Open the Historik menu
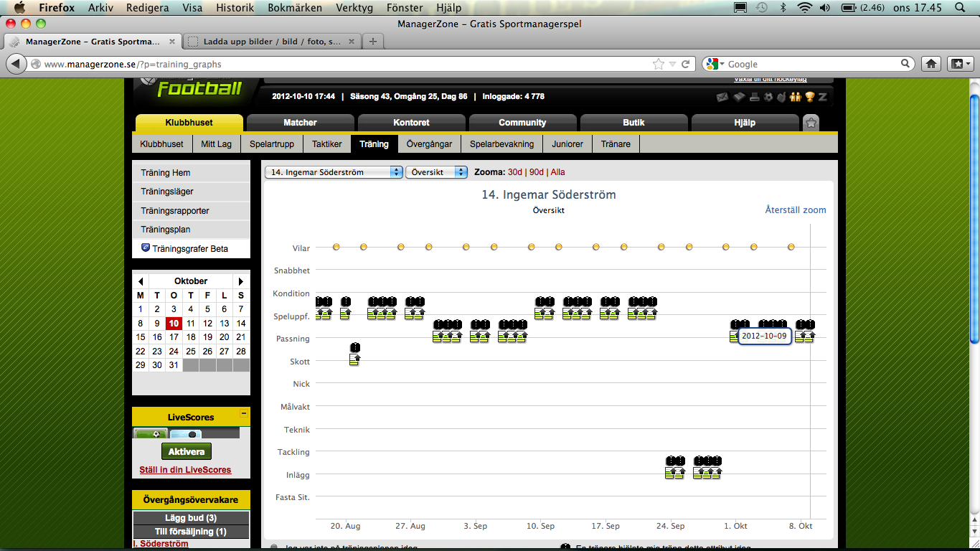This screenshot has width=980, height=551. coord(235,8)
